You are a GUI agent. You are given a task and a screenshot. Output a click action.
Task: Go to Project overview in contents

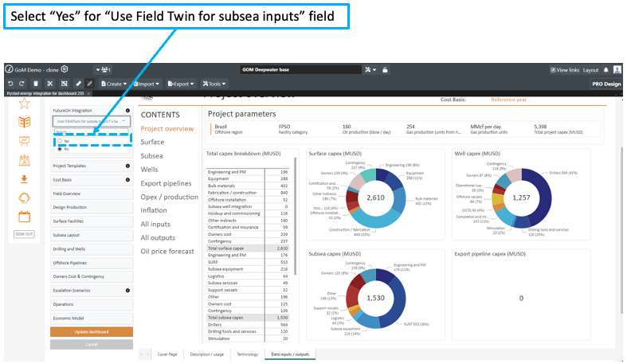(167, 129)
